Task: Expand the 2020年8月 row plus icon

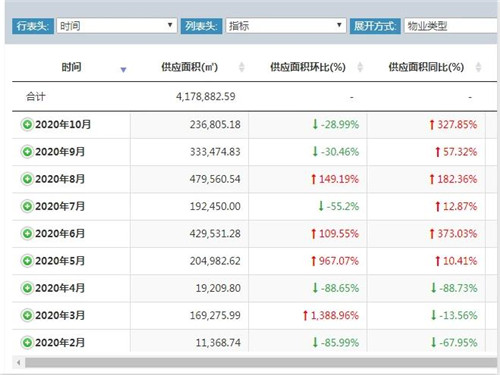Action: click(x=27, y=179)
